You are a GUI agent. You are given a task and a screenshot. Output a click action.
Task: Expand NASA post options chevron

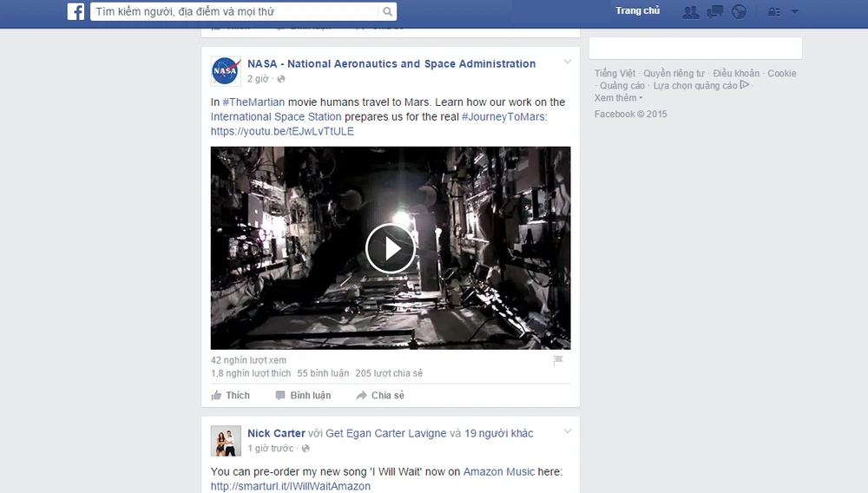pyautogui.click(x=568, y=62)
